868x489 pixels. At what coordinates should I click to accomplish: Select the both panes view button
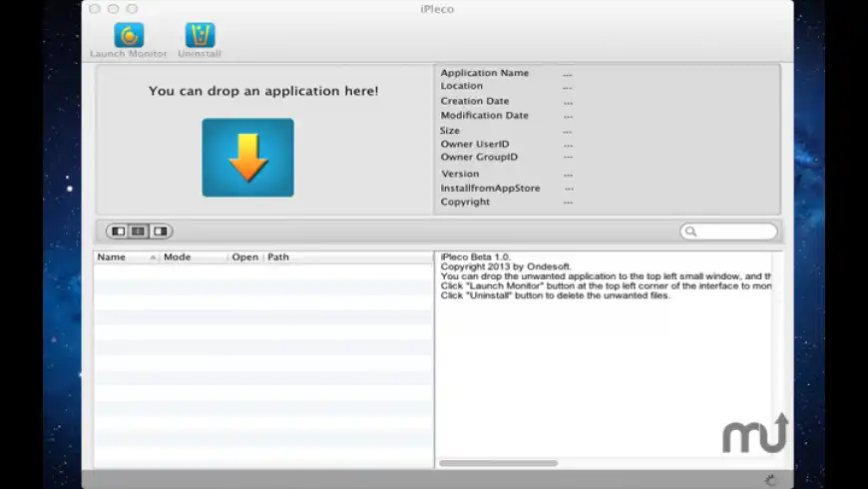[139, 231]
